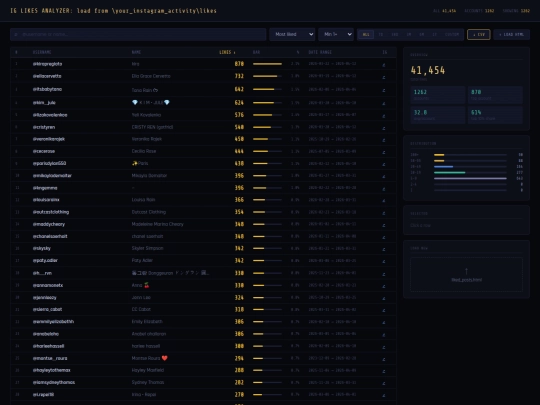Click the green distribution bar

[449, 173]
